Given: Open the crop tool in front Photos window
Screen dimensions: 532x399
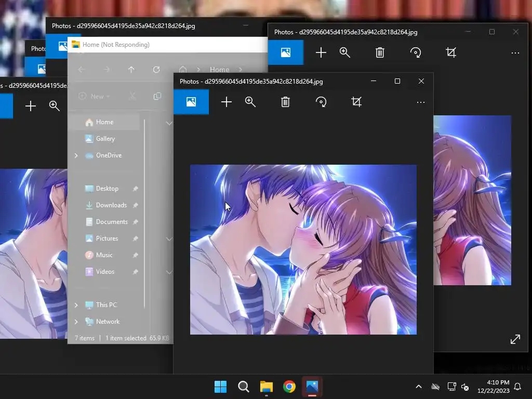Looking at the screenshot, I should coord(356,102).
